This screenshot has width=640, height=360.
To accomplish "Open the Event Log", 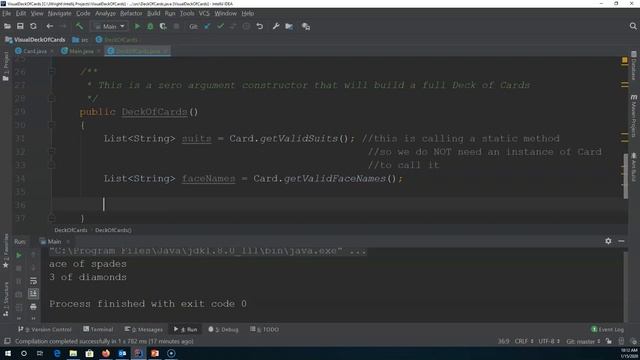I will click(x=607, y=329).
